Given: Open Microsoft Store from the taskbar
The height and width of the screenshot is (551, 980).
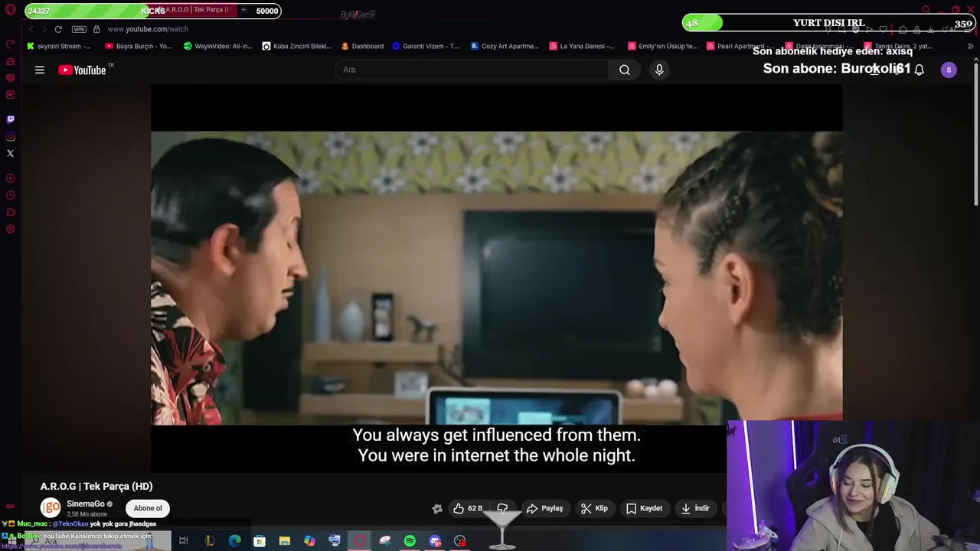Looking at the screenshot, I should (x=260, y=541).
